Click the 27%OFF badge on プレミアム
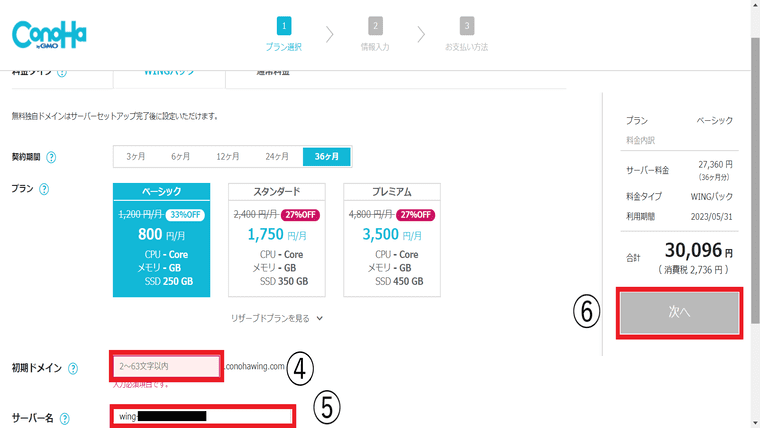 (415, 215)
